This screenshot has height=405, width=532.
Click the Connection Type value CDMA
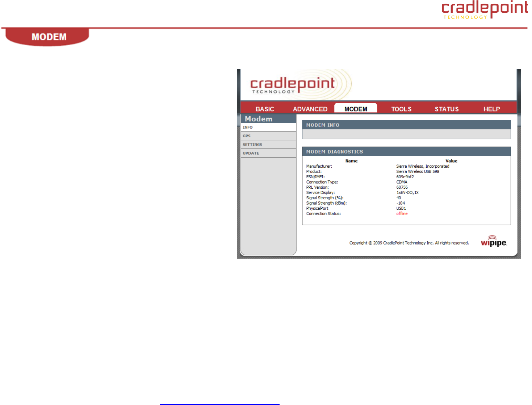pos(402,182)
